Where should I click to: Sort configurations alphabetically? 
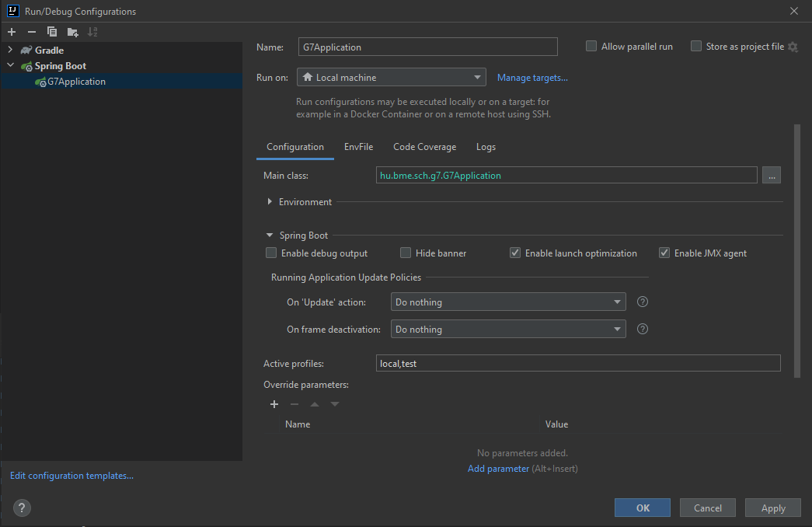(92, 32)
